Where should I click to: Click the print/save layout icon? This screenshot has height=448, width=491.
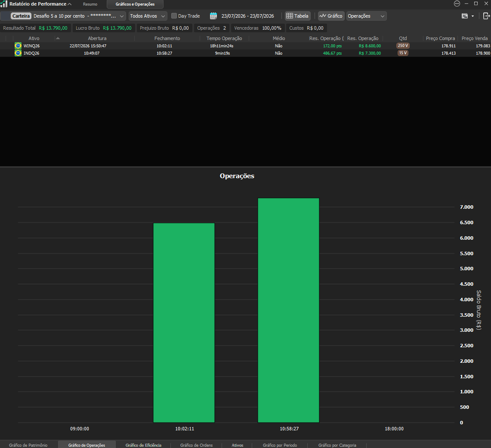465,16
